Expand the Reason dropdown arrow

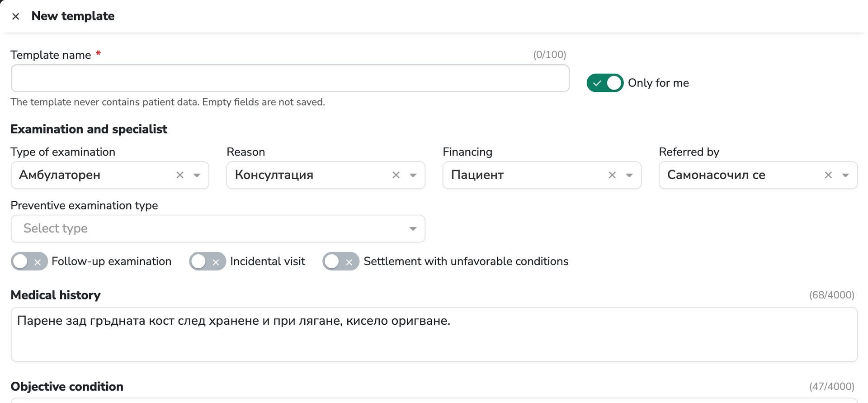coord(413,175)
